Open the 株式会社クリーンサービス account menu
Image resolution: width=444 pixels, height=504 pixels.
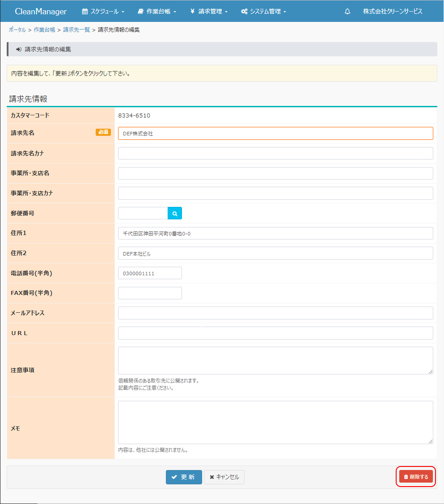pos(392,12)
